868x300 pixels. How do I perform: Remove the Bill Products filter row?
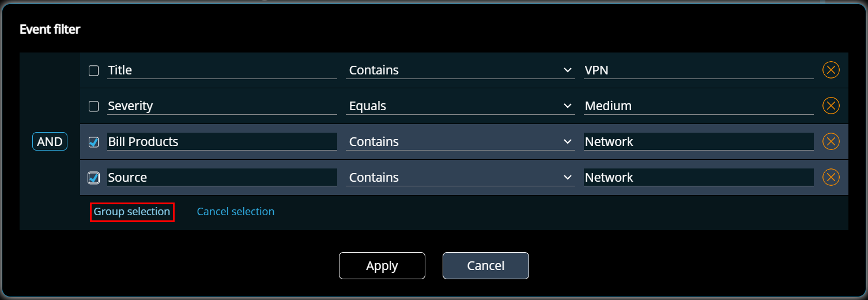pos(831,142)
